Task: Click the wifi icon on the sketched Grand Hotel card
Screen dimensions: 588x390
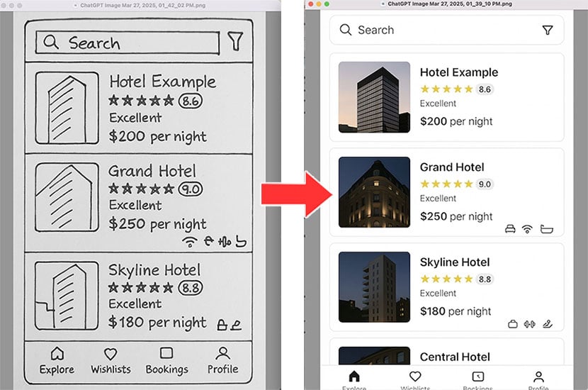Action: click(189, 242)
